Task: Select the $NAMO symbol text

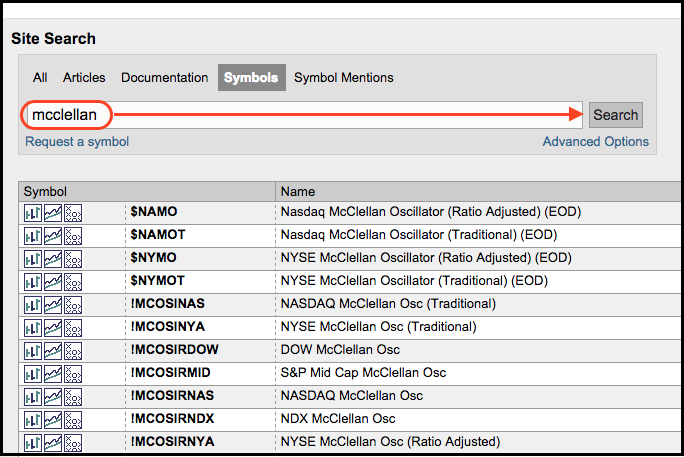Action: pyautogui.click(x=154, y=212)
